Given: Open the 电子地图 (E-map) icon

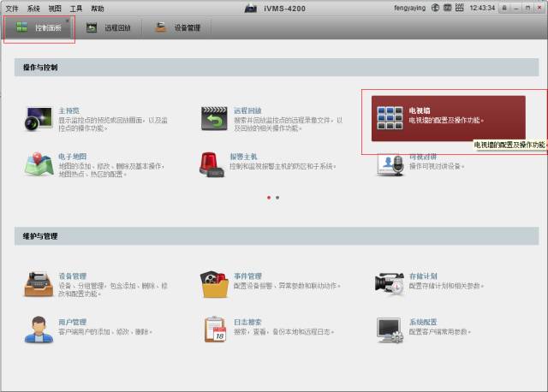Looking at the screenshot, I should click(x=39, y=163).
